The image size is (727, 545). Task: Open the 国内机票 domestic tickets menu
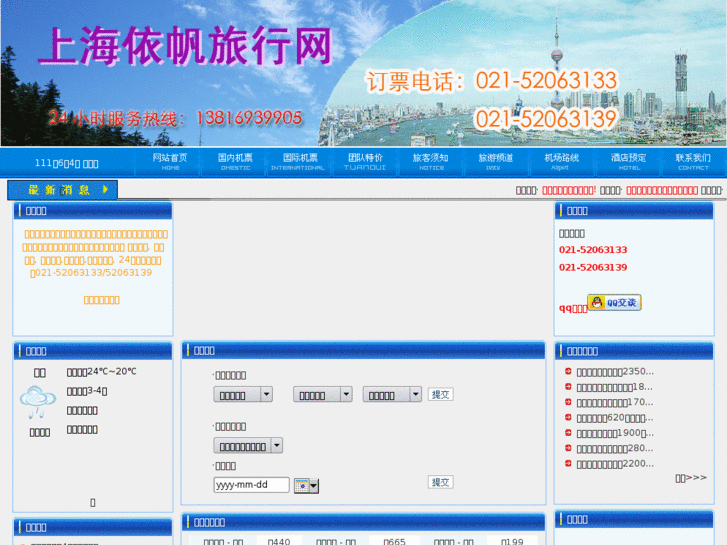(x=235, y=162)
